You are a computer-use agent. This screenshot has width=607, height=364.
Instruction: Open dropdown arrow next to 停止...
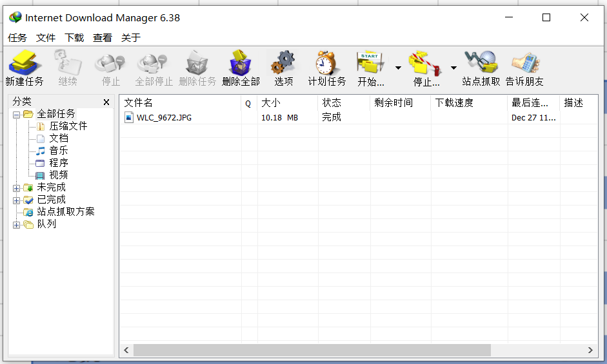tap(453, 68)
